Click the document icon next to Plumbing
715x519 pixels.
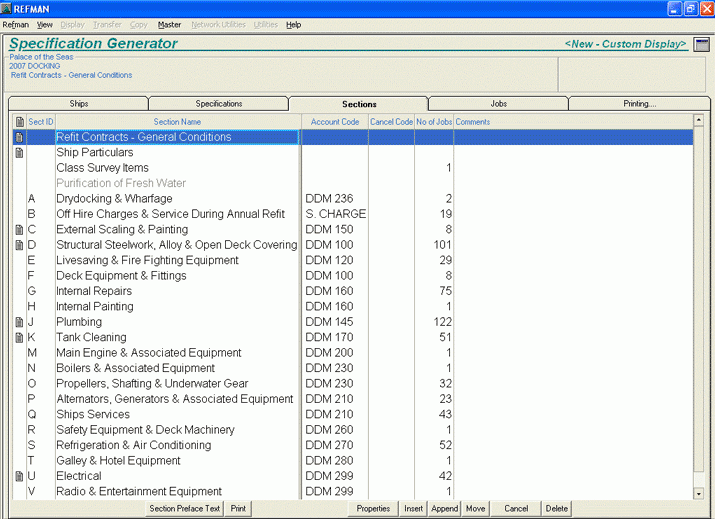[x=19, y=322]
